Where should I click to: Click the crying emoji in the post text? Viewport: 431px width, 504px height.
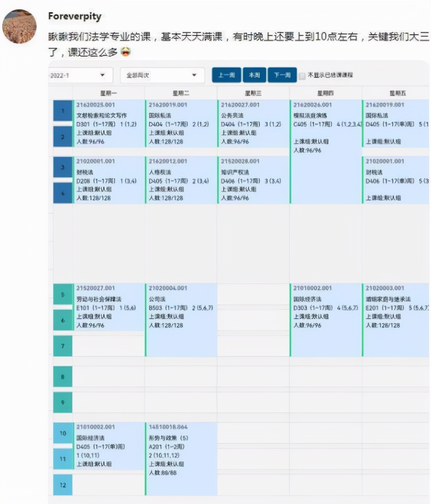126,51
